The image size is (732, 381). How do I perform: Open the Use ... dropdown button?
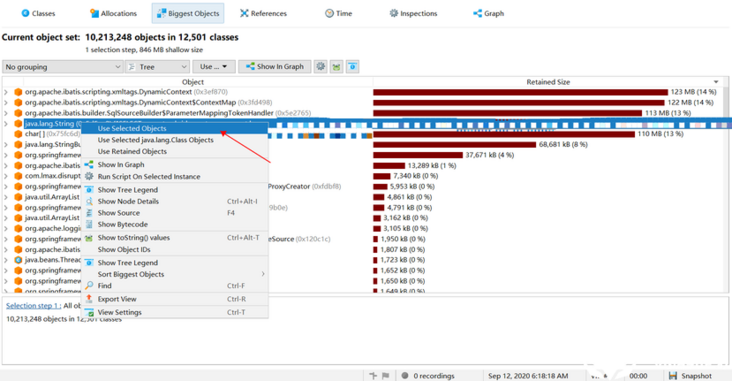click(213, 67)
